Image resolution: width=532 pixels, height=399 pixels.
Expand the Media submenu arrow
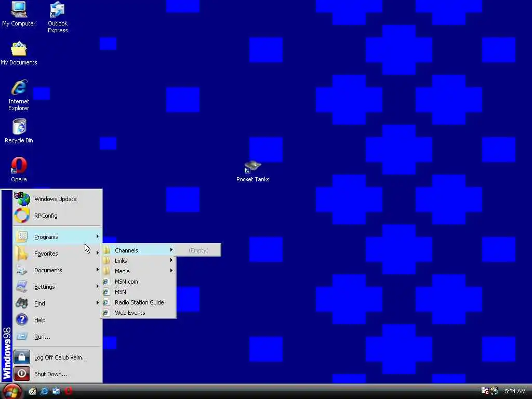tap(171, 270)
